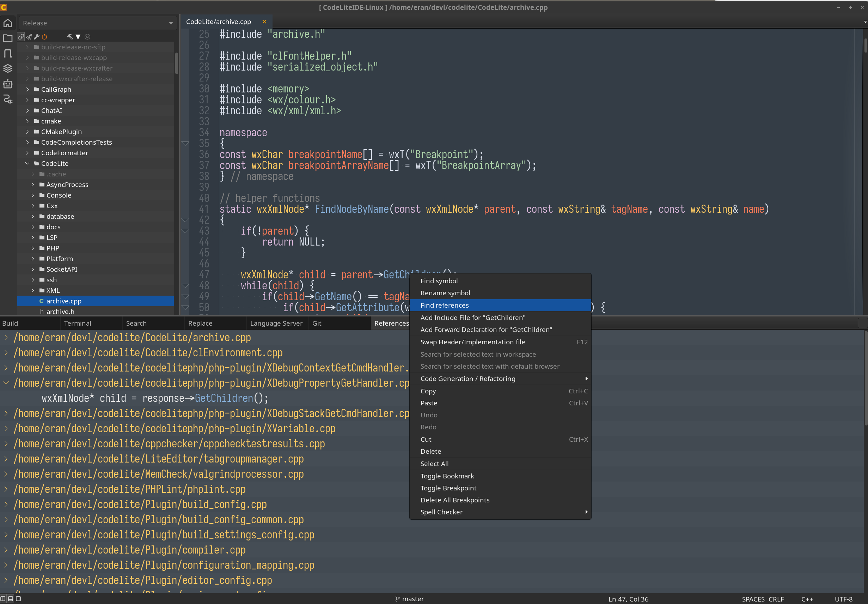This screenshot has height=604, width=868.
Task: Toggle fold marker at line 49
Action: tap(185, 297)
